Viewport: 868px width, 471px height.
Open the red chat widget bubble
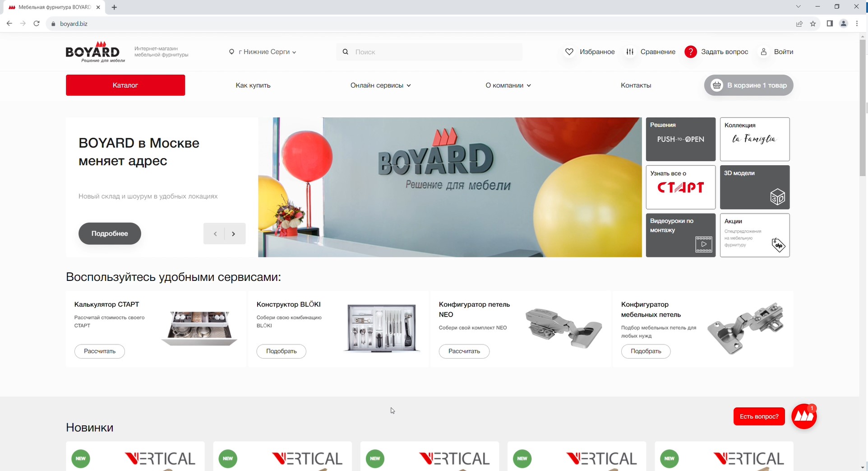point(804,416)
